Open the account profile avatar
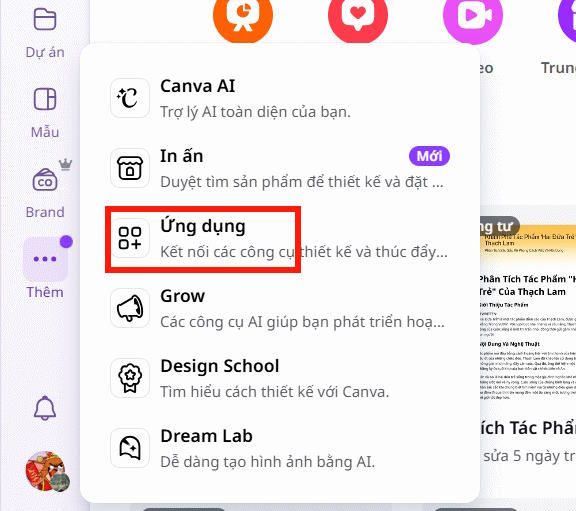The image size is (576, 511). [x=47, y=471]
